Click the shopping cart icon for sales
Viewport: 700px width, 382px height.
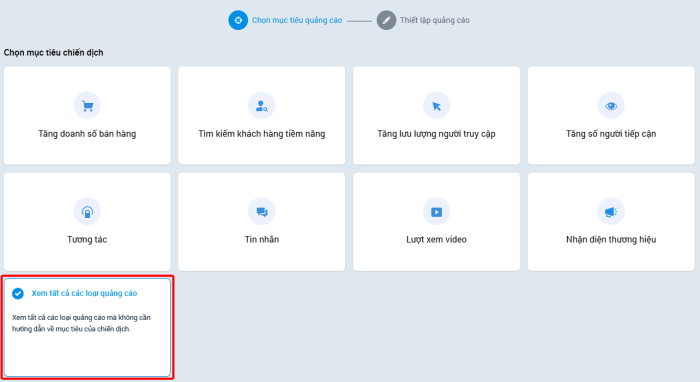[x=87, y=106]
